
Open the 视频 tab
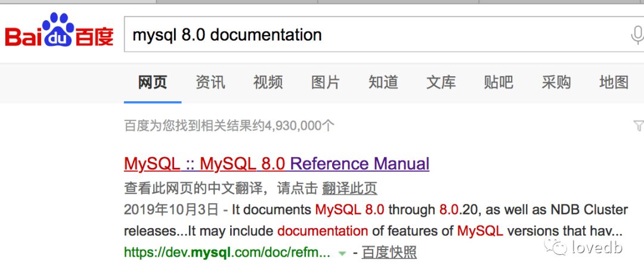[268, 82]
